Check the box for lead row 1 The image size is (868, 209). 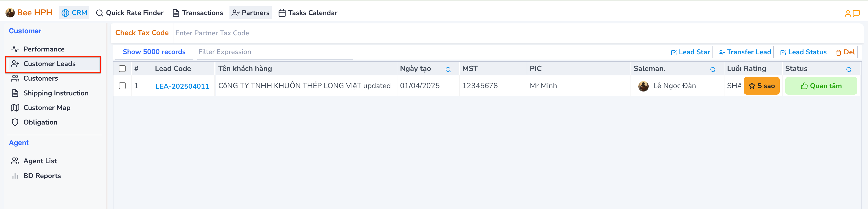point(122,86)
